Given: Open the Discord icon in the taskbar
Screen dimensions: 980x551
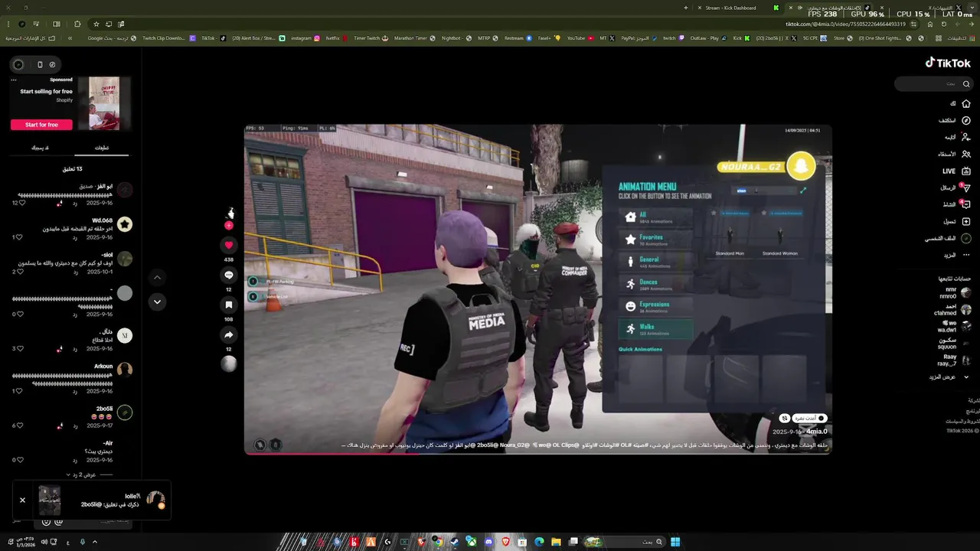Looking at the screenshot, I should pos(488,542).
